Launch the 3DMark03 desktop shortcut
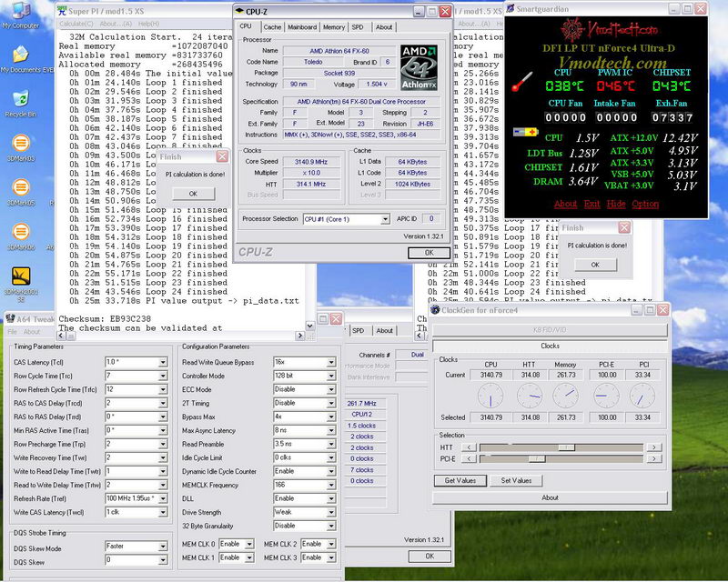 tap(20, 144)
